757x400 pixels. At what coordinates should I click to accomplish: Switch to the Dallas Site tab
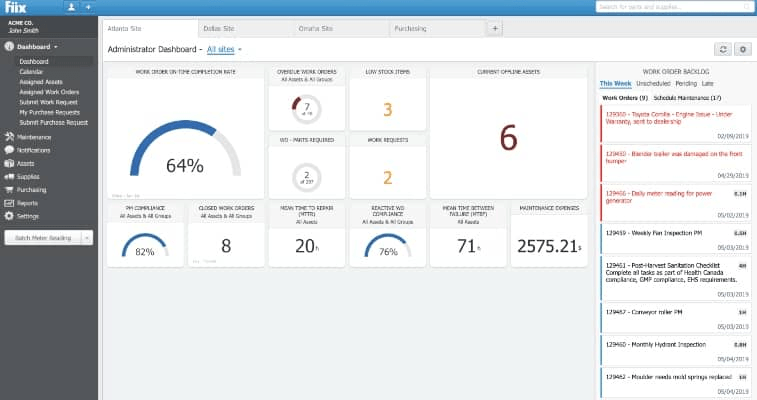point(246,28)
